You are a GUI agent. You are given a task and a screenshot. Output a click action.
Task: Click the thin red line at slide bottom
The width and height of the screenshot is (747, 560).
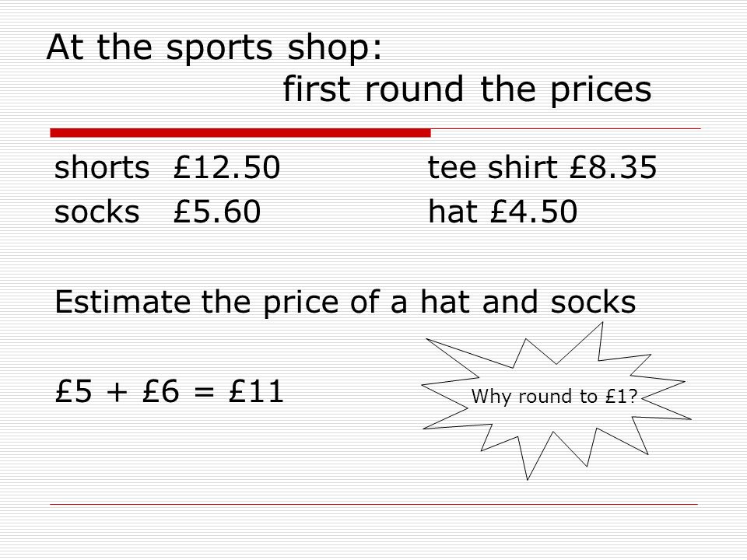tap(374, 504)
